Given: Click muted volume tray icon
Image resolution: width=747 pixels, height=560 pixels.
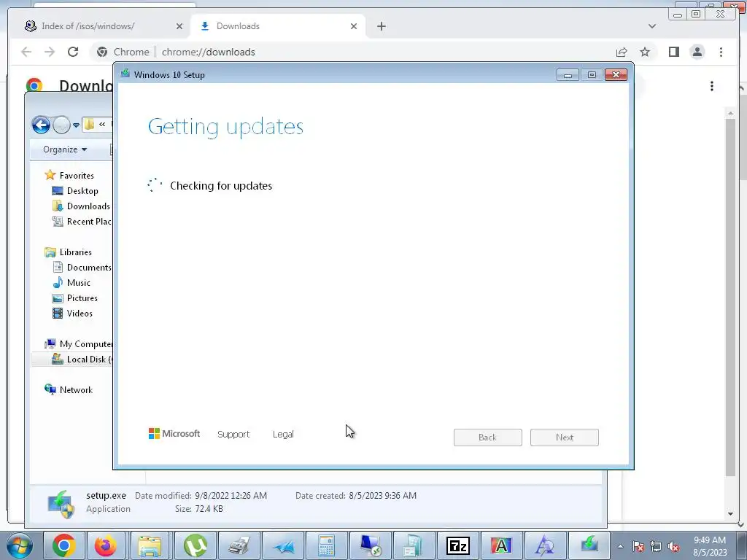Looking at the screenshot, I should [673, 547].
